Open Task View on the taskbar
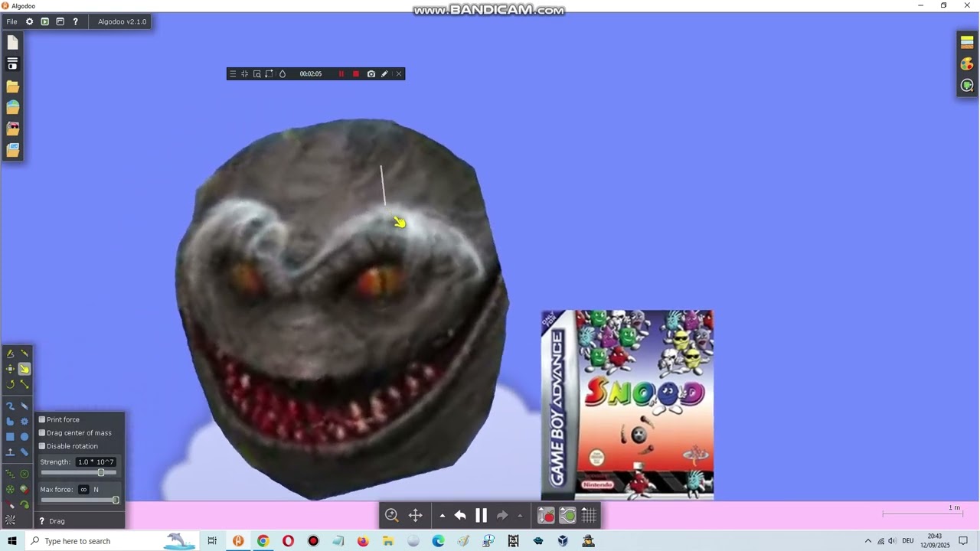Image resolution: width=980 pixels, height=551 pixels. click(x=212, y=541)
